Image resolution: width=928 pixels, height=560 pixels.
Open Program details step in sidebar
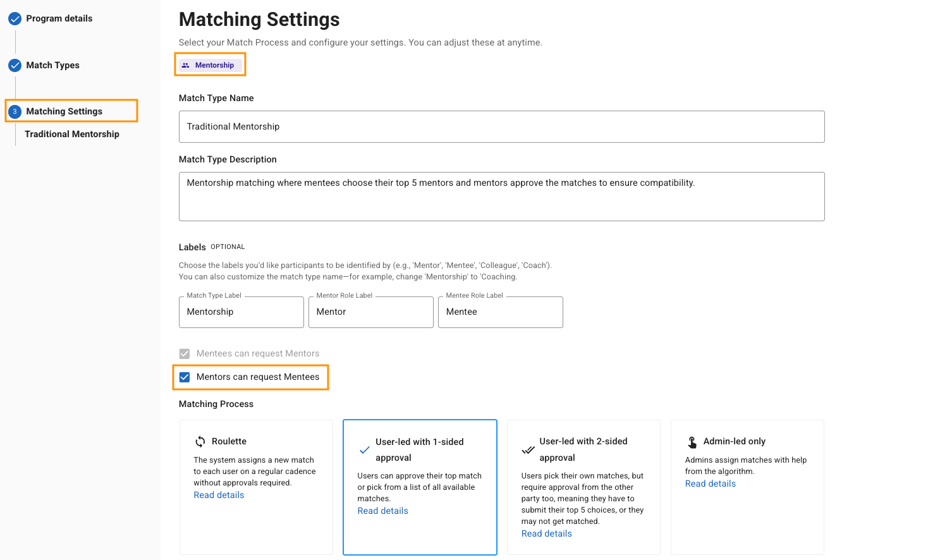(59, 19)
